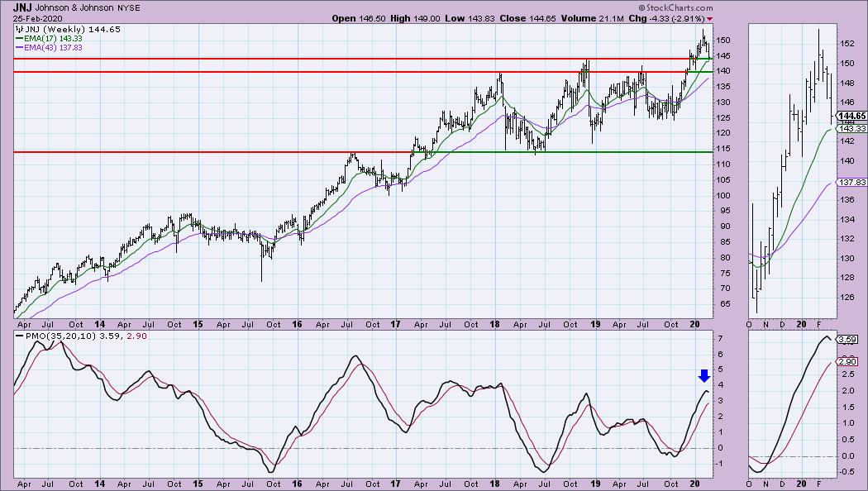Click the red down-triangle change indicator
The width and height of the screenshot is (868, 491).
click(x=709, y=19)
